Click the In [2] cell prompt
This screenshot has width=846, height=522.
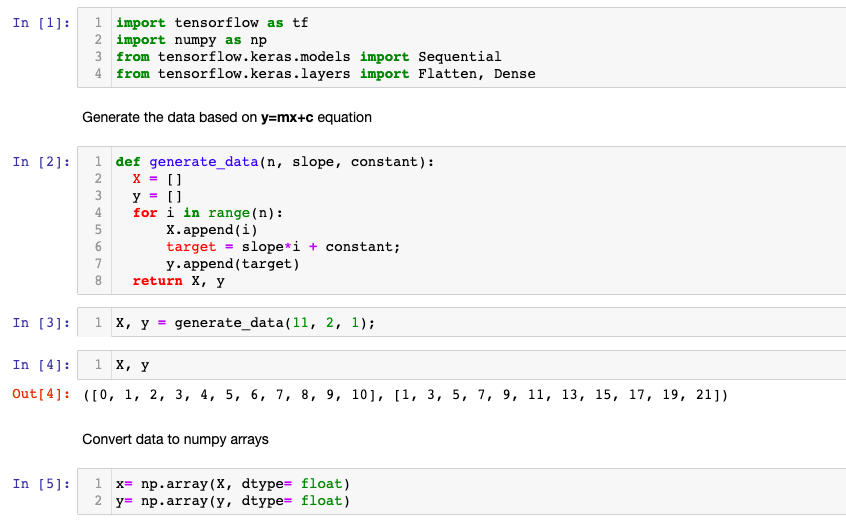tap(41, 162)
